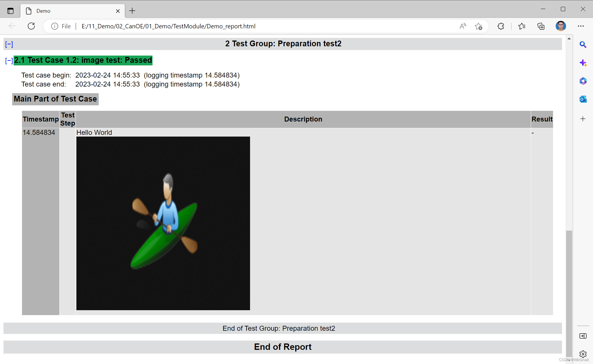Viewport: 593px width, 364px height.
Task: Click the 'Timestamp' column header
Action: point(41,119)
